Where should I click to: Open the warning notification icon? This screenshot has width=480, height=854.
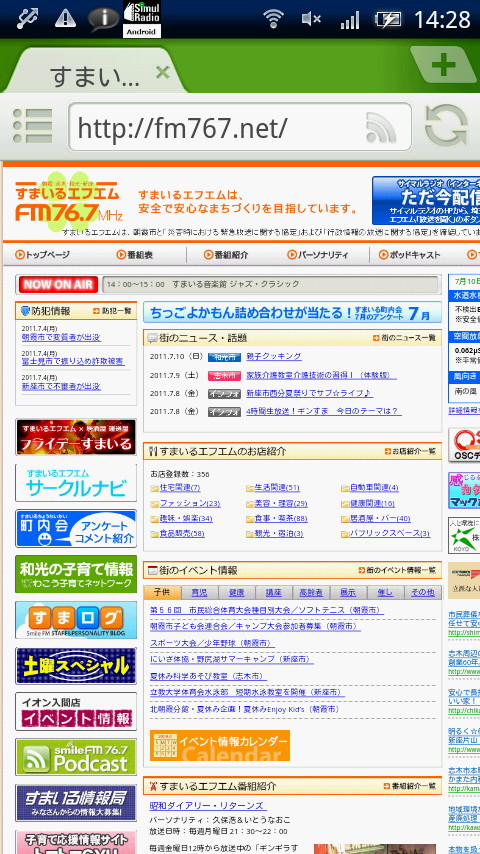(65, 19)
